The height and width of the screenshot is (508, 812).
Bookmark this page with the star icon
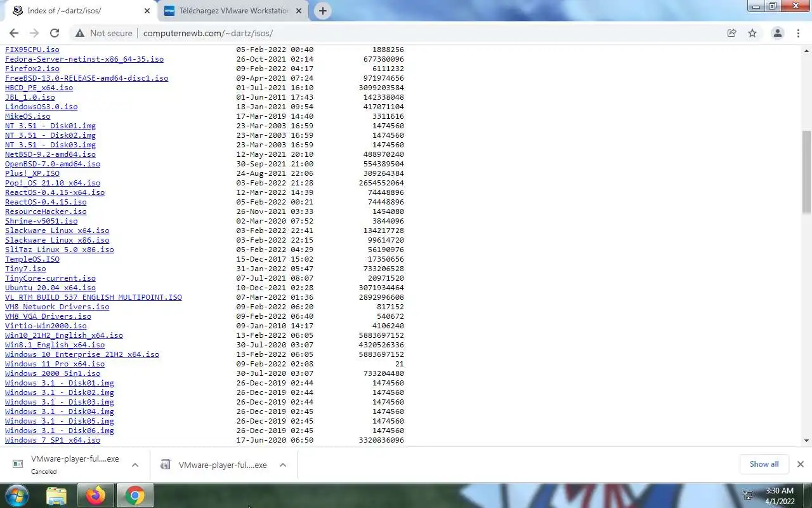(x=752, y=33)
